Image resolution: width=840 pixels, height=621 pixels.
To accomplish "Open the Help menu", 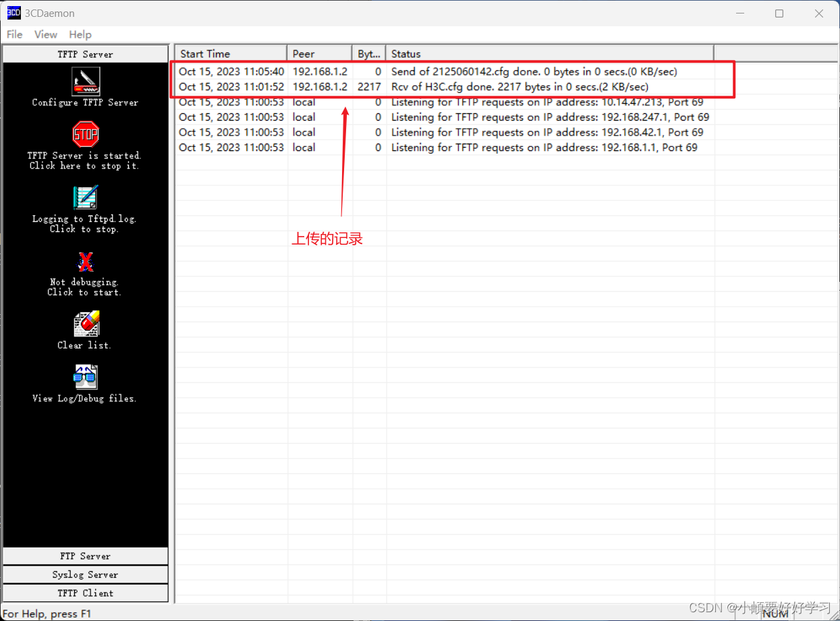I will [80, 34].
